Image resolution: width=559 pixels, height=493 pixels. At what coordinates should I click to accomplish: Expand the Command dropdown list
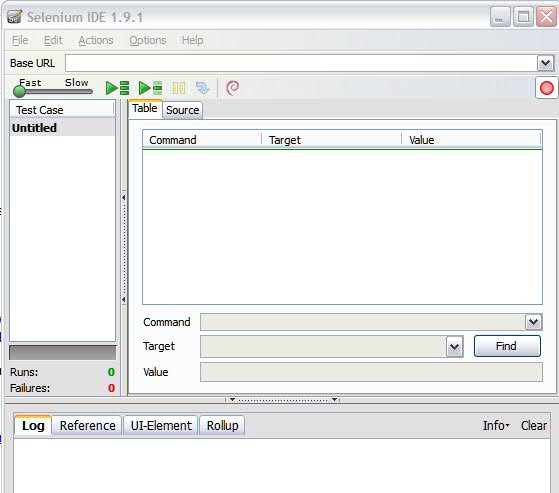coord(534,322)
